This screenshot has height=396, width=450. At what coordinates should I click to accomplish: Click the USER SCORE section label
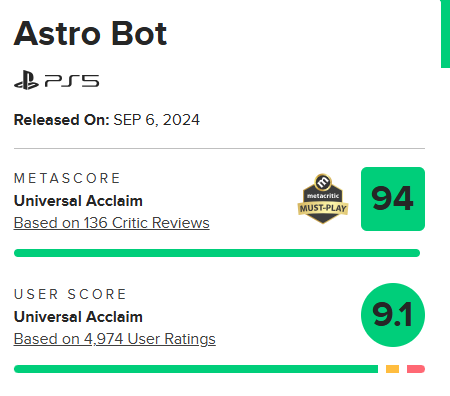[70, 294]
